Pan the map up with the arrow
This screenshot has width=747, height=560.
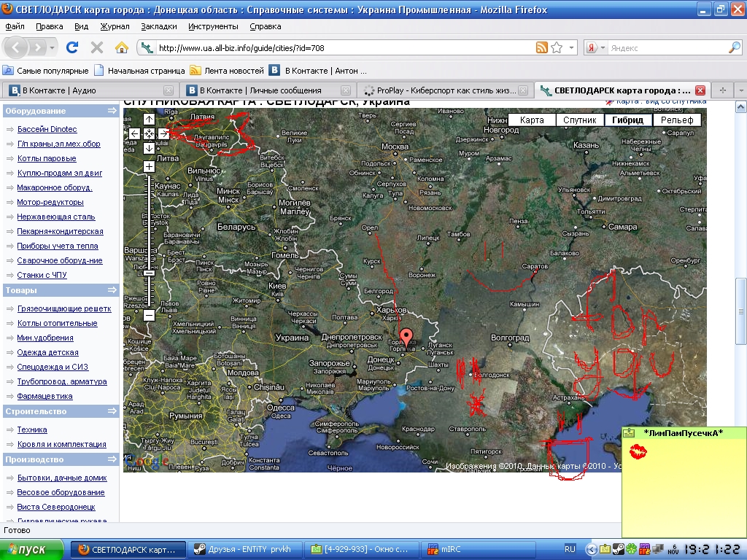pos(149,120)
